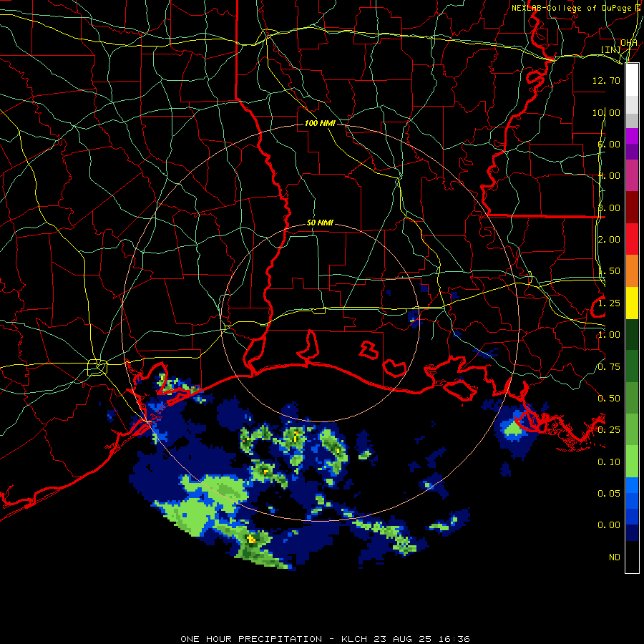Click the '1.50' legend value
This screenshot has height=644, width=644.
(609, 271)
